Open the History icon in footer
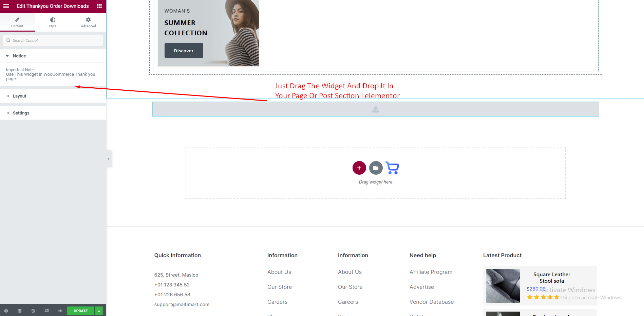 [x=33, y=311]
